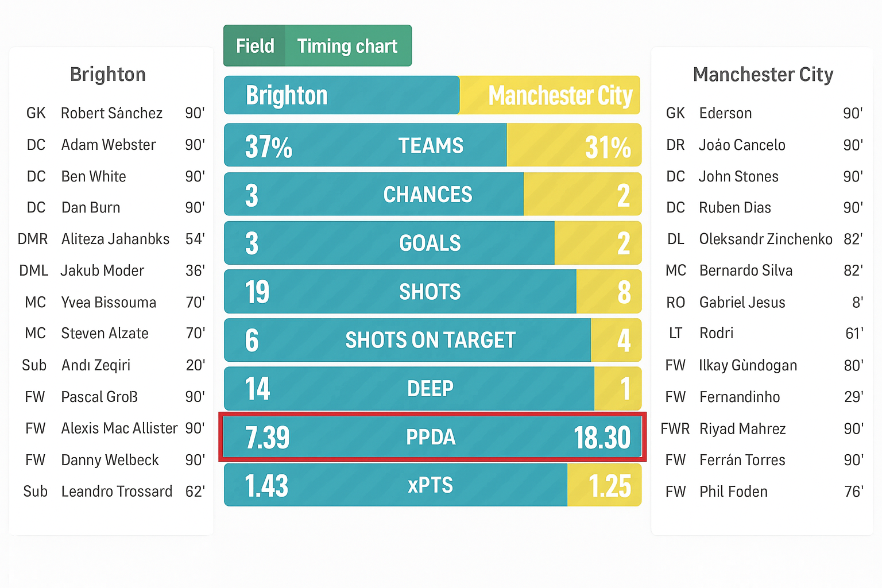Open Oleksandr Zinchenko's player link
The width and height of the screenshot is (882, 588).
coord(765,239)
